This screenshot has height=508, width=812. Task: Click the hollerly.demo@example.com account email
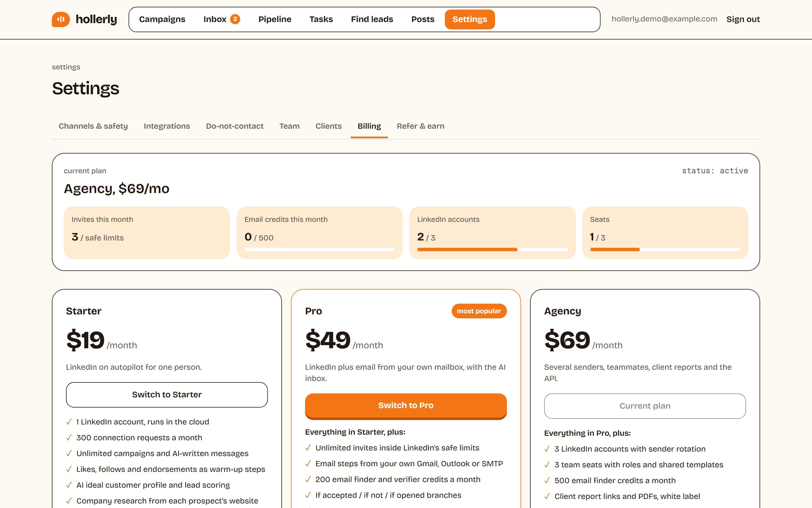click(x=664, y=19)
